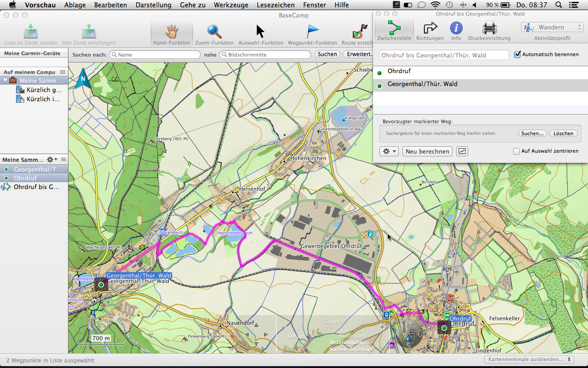Open the Lesezeichen menu
Viewport: 588px width, 368px height.
point(276,5)
